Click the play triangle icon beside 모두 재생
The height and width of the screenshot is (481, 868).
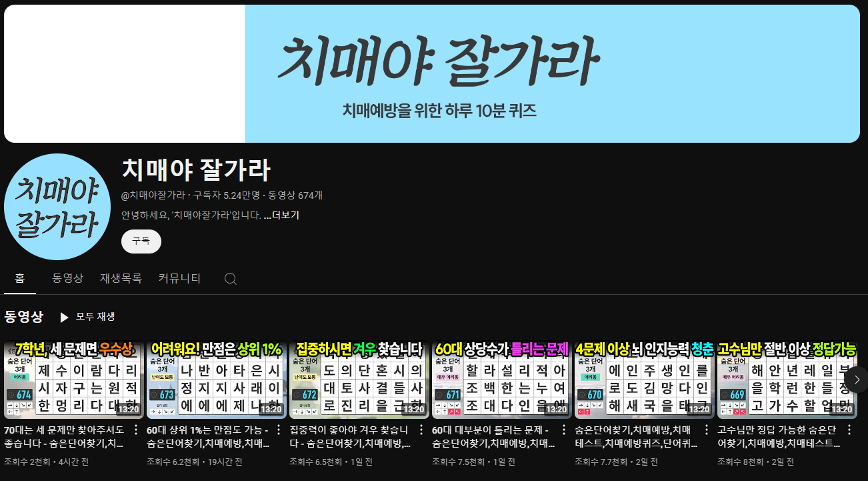coord(63,317)
